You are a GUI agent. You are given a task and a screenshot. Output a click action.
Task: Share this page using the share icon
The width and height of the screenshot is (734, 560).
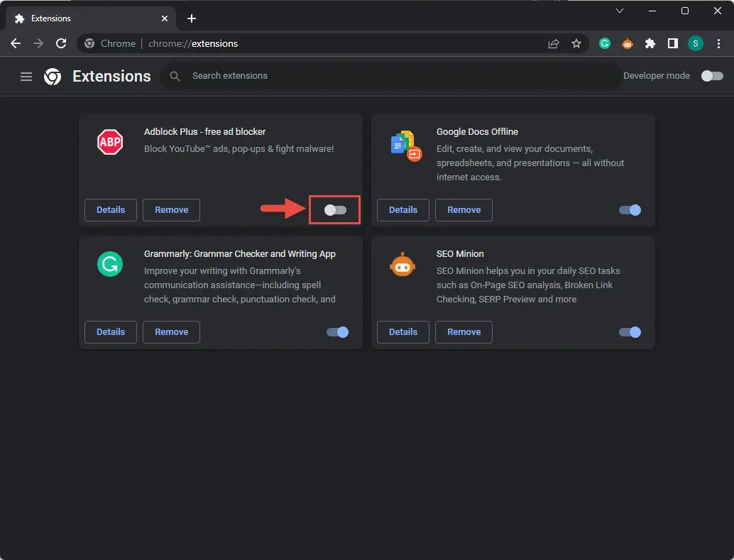pos(554,43)
